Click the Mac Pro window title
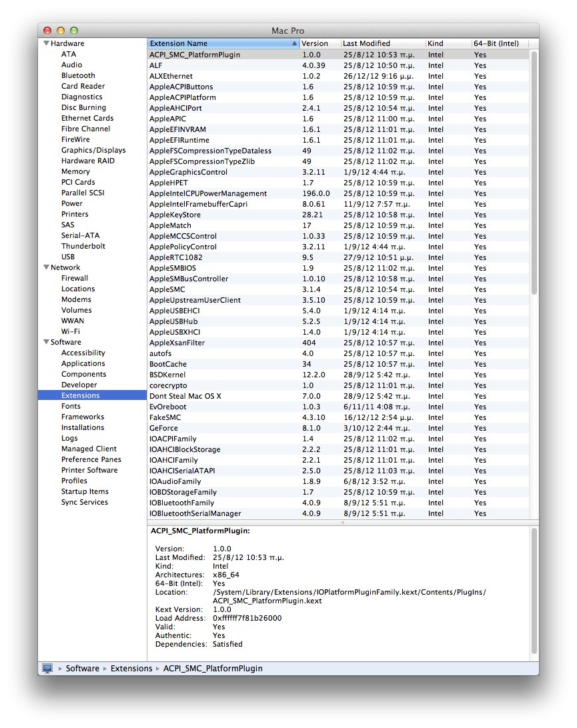577x728 pixels. (288, 31)
